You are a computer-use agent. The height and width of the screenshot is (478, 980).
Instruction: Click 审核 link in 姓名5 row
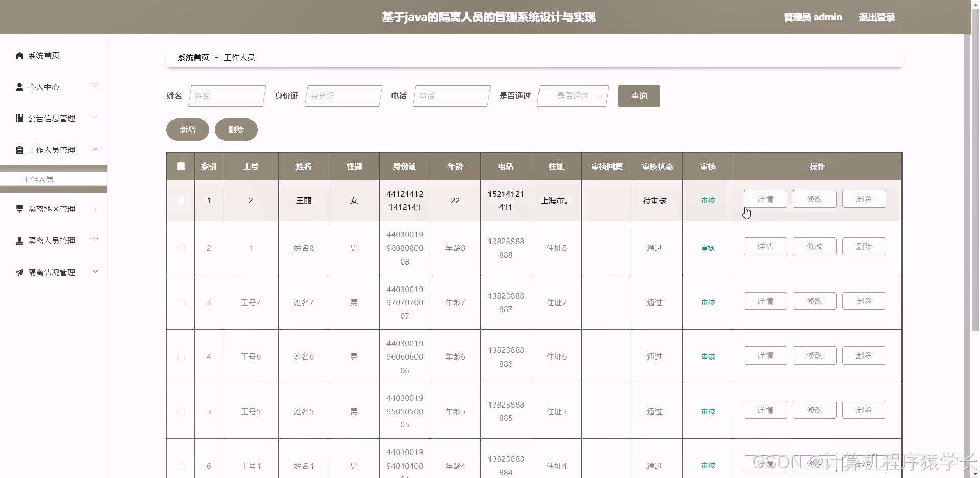[x=708, y=411]
